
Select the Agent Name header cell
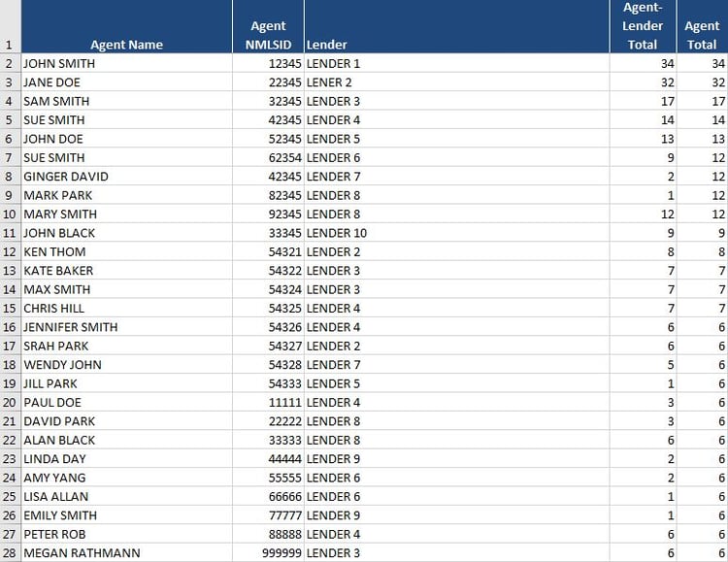point(126,26)
